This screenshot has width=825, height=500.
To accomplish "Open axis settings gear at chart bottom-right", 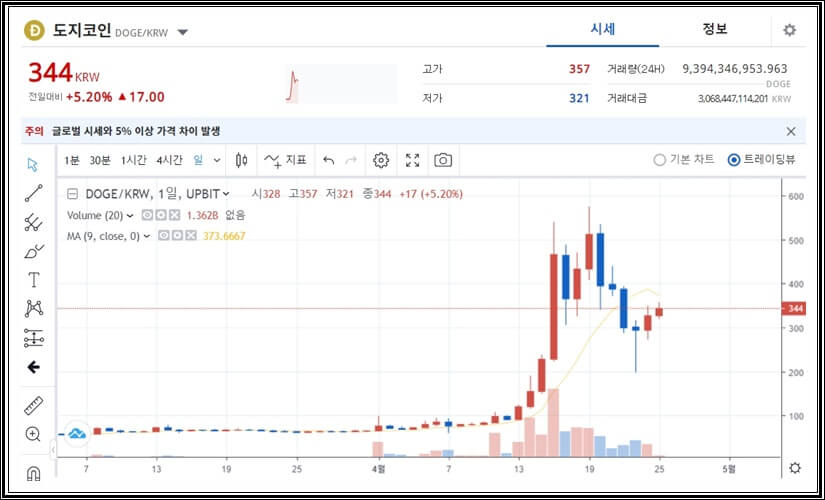I will [794, 468].
